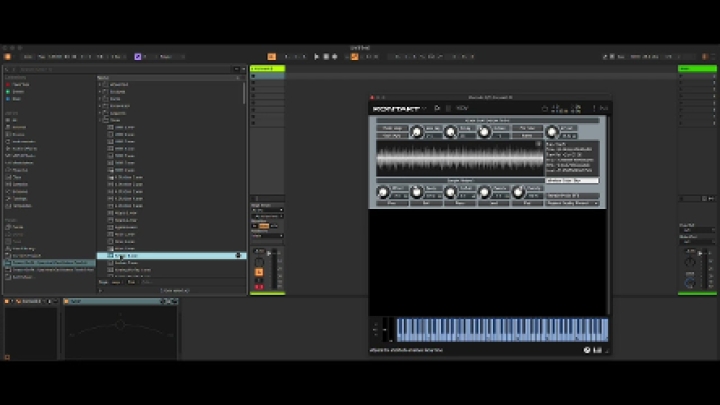Click the small icon at waveform top-right corner
This screenshot has height=405, width=720.
538,144
